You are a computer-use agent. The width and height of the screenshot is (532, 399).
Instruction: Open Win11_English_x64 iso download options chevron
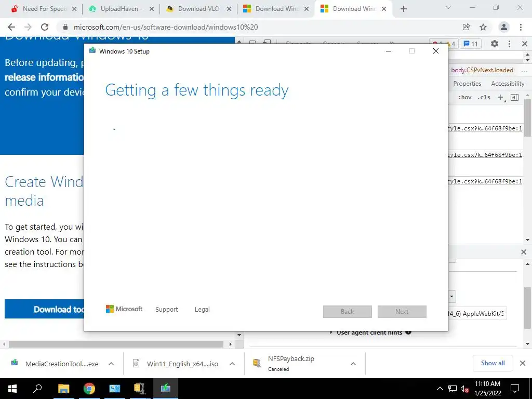232,364
